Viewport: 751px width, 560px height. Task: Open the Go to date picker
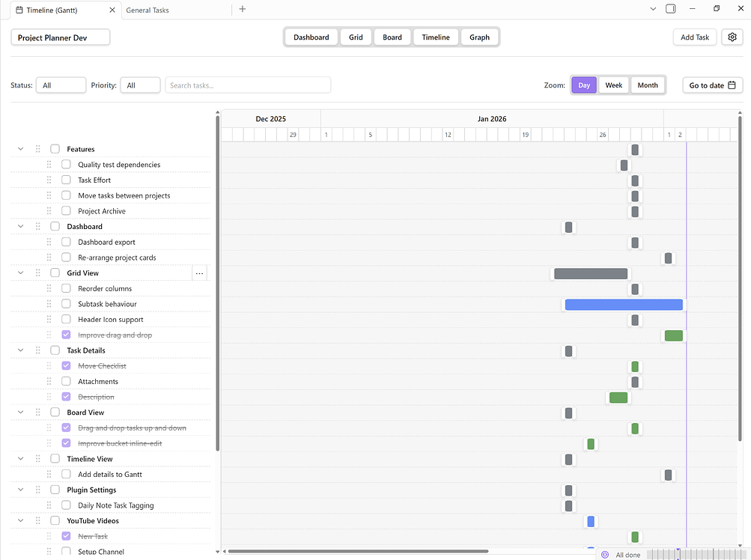(713, 85)
